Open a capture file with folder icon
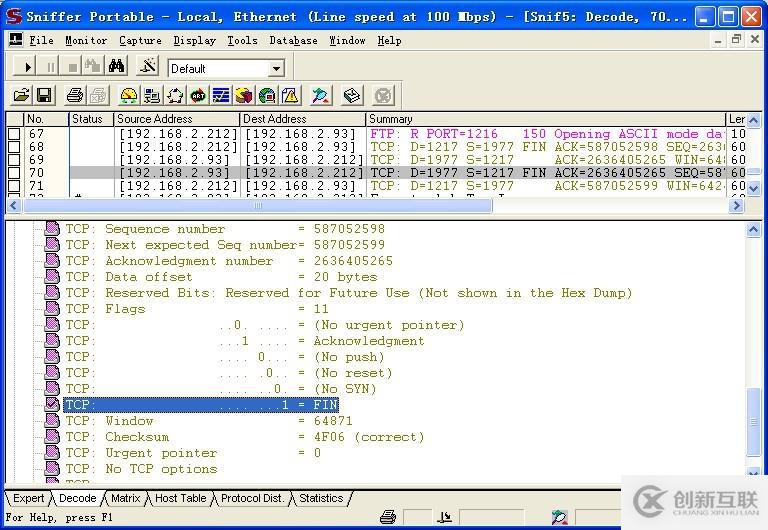The height and width of the screenshot is (530, 768). [21, 96]
